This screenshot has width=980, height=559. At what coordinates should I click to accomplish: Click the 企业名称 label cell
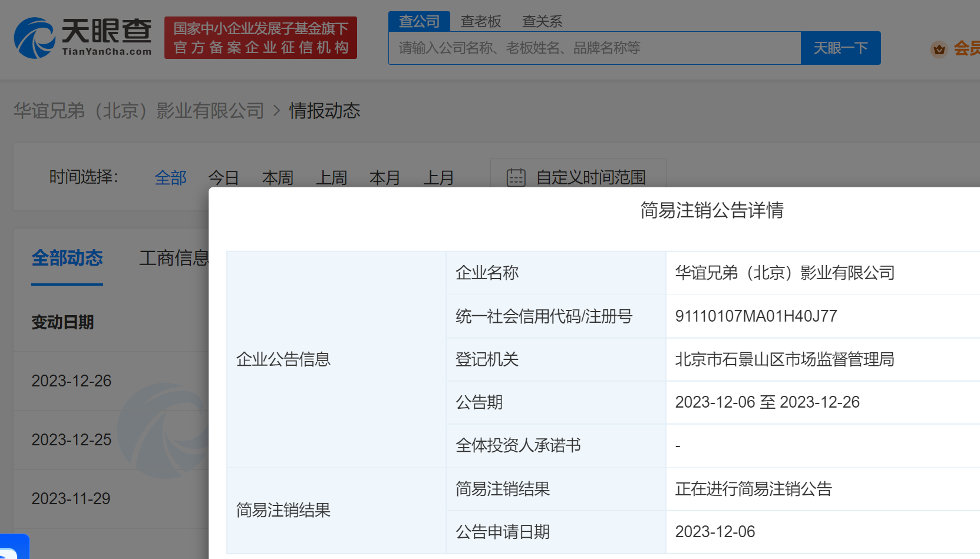(x=556, y=273)
